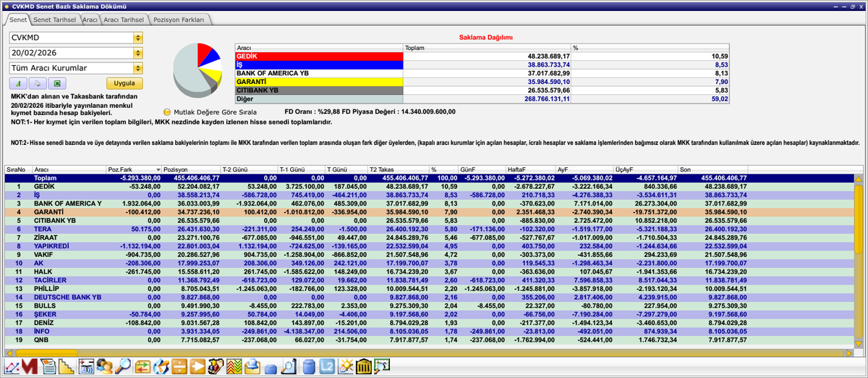The height and width of the screenshot is (378, 868).
Task: Switch to the Pozisyon Farkları tab
Action: click(181, 20)
